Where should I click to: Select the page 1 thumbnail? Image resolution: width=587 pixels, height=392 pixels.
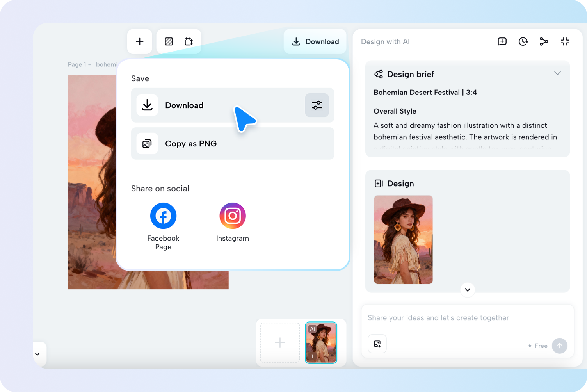[x=320, y=342]
